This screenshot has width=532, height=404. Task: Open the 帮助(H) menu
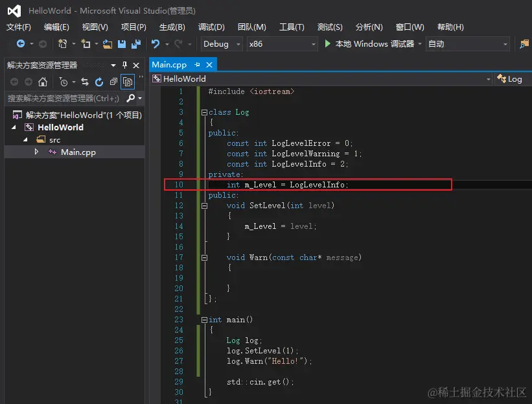click(x=450, y=27)
